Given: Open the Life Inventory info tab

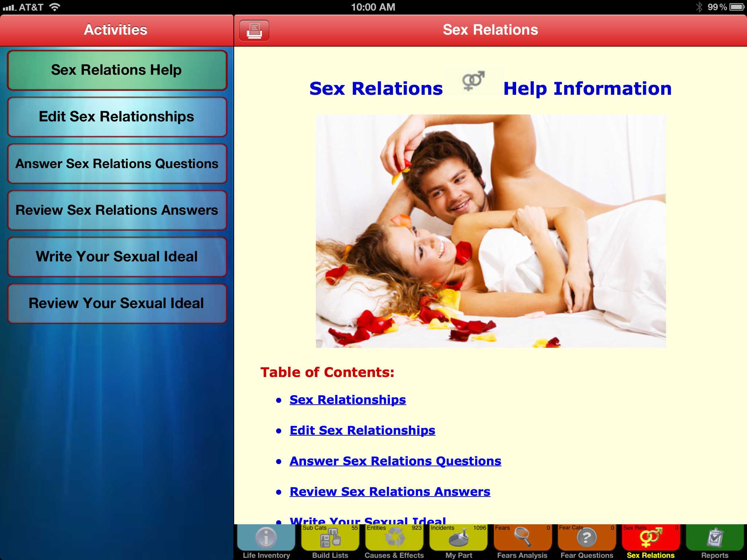Looking at the screenshot, I should coord(266,538).
